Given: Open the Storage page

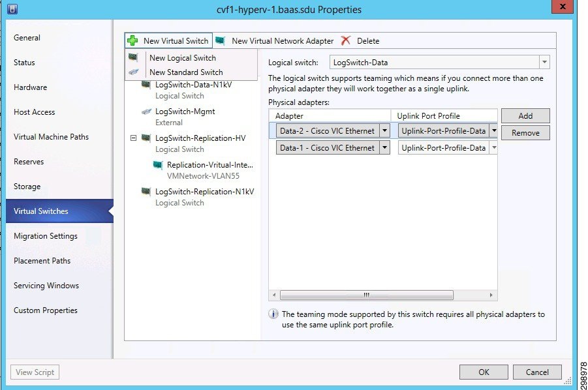Looking at the screenshot, I should tap(27, 187).
